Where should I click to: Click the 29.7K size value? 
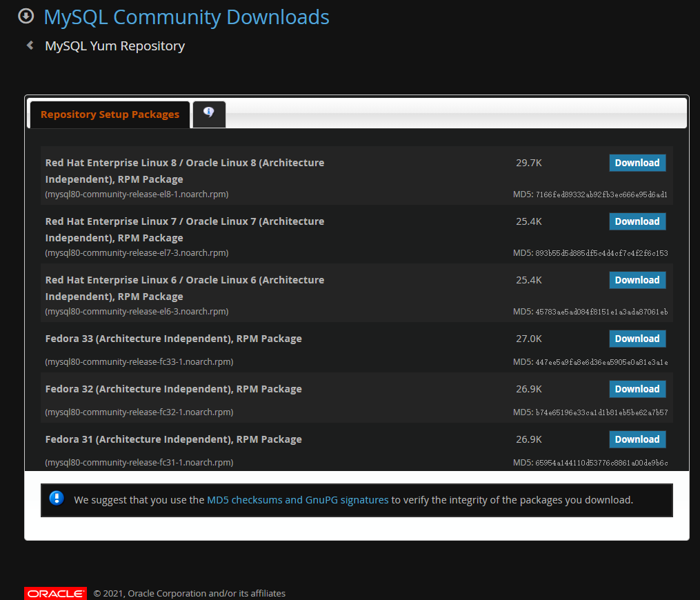tap(528, 163)
